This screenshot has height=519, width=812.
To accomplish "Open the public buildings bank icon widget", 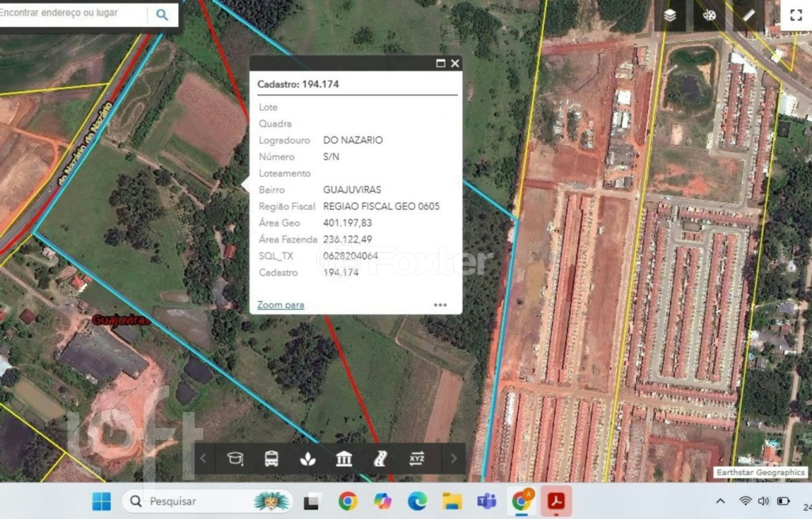I will click(344, 458).
